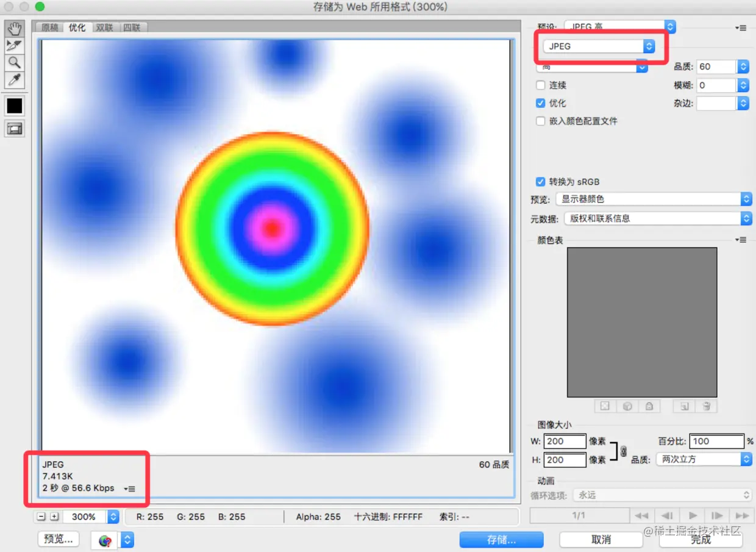Screen dimensions: 756x552
Task: Select the Hand tool
Action: click(x=15, y=29)
